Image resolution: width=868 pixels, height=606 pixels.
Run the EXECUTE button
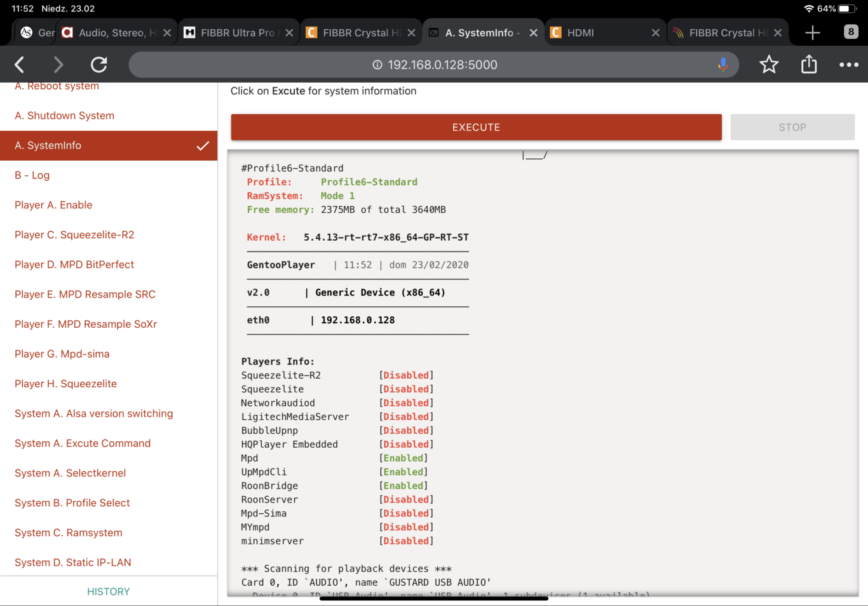pos(476,127)
